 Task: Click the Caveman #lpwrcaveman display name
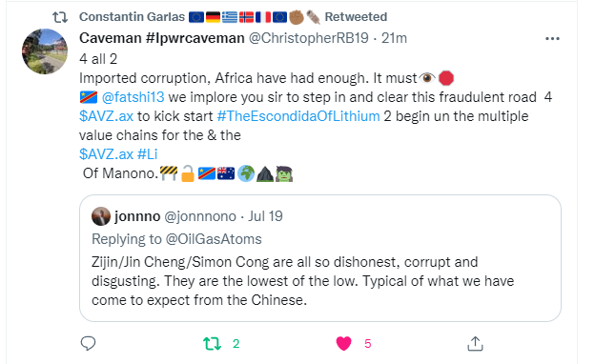[162, 38]
